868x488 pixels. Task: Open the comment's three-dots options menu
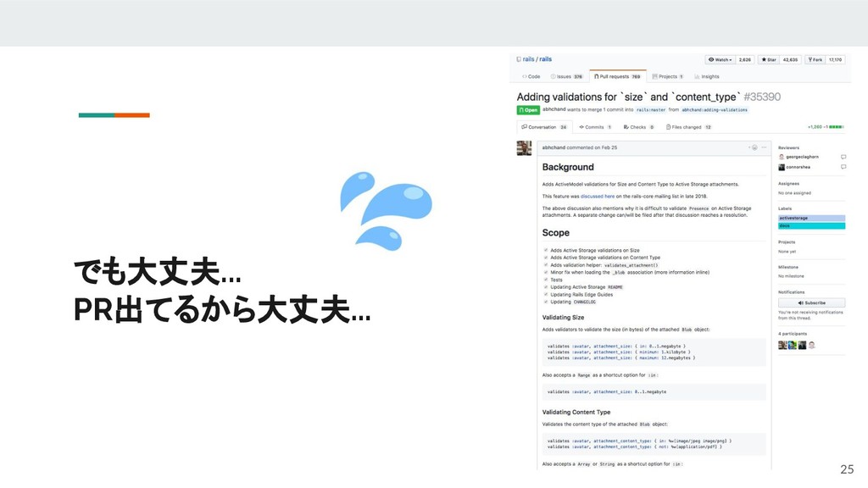tap(764, 147)
